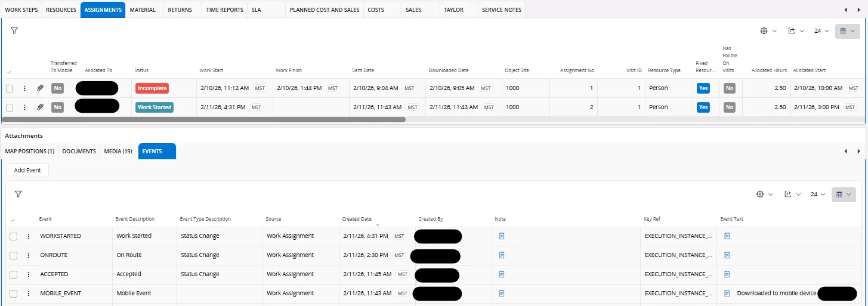868x306 pixels.
Task: Open Note icon for ACCEPTED event
Action: (502, 274)
